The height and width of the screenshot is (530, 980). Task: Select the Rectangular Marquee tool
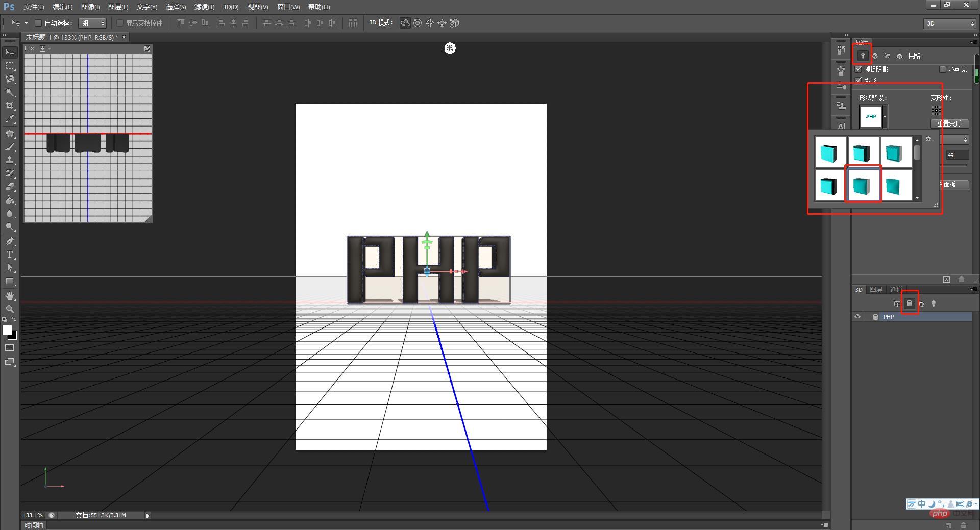coord(10,66)
